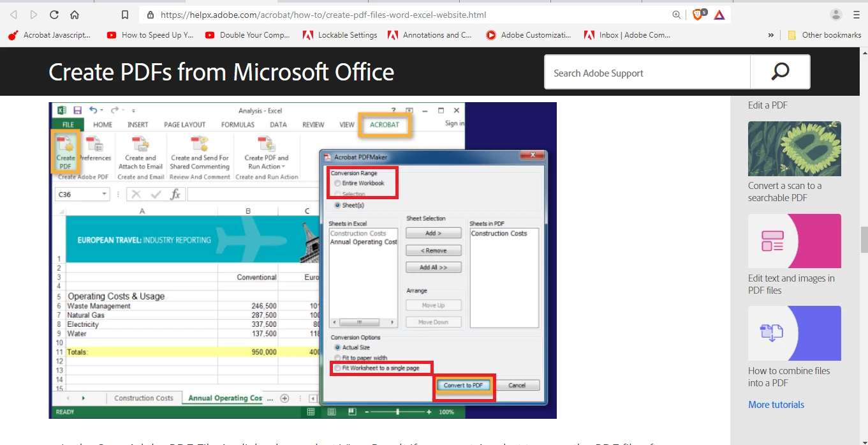Open the browser profile avatar icon
The image size is (868, 445).
point(836,15)
